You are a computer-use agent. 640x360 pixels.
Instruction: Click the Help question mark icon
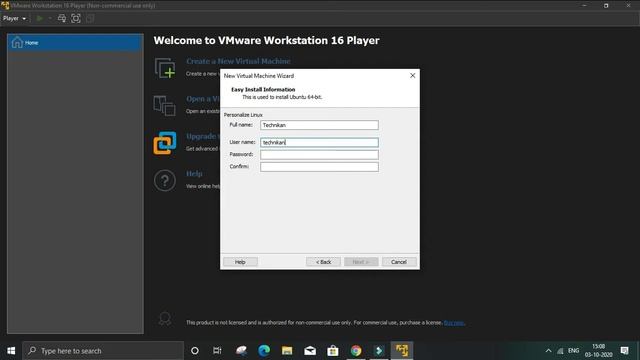(x=165, y=180)
